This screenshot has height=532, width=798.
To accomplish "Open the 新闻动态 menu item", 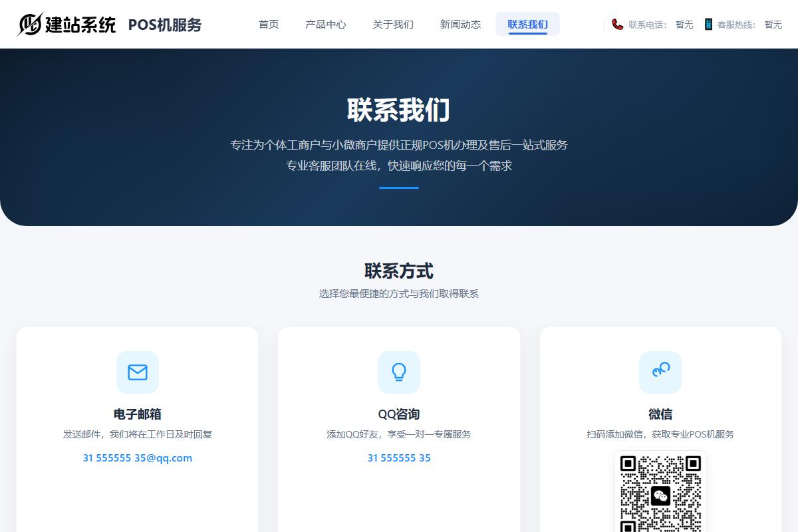I will (x=460, y=25).
